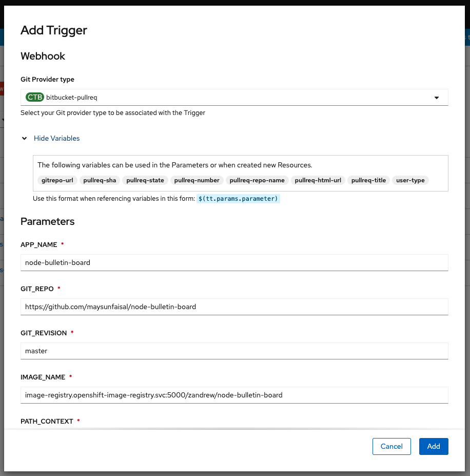
Task: Select the pullreq-repo-name variable chip
Action: 257,180
